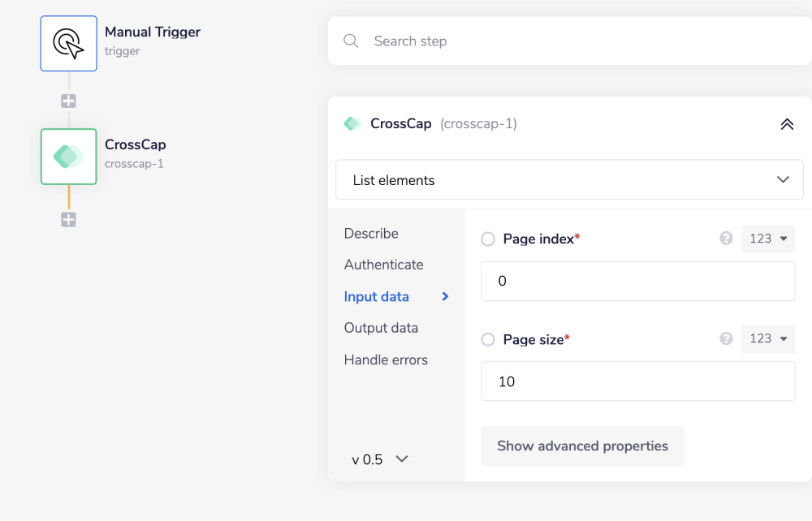Open the Handle errors section
The image size is (812, 521).
(x=386, y=360)
